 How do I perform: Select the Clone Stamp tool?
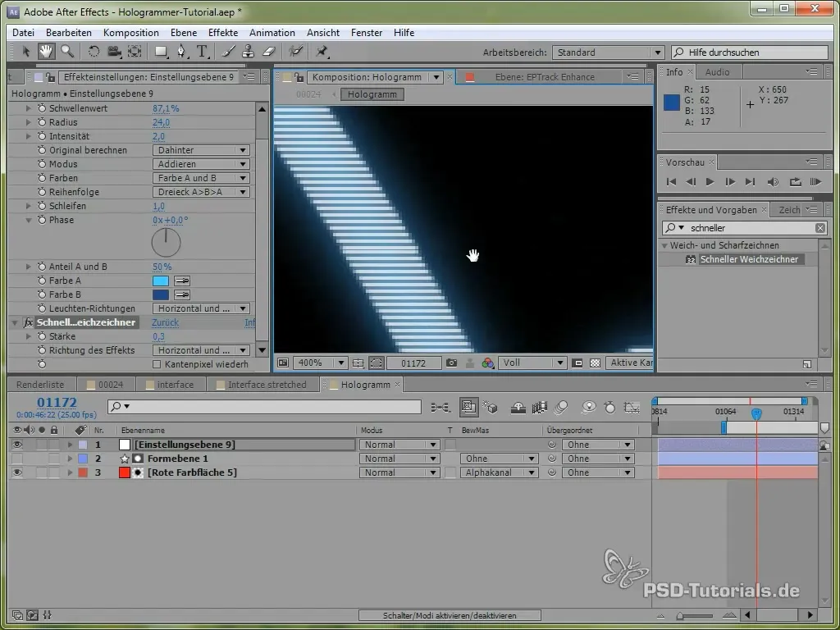[x=248, y=52]
